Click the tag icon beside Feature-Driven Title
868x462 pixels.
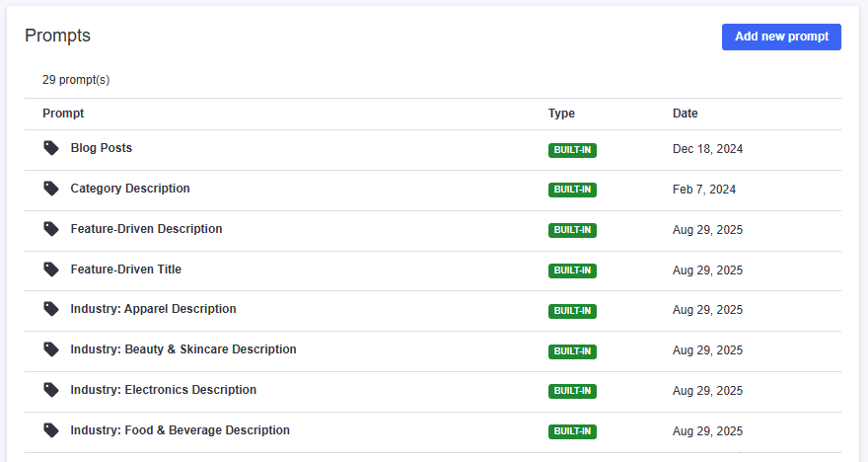click(51, 269)
